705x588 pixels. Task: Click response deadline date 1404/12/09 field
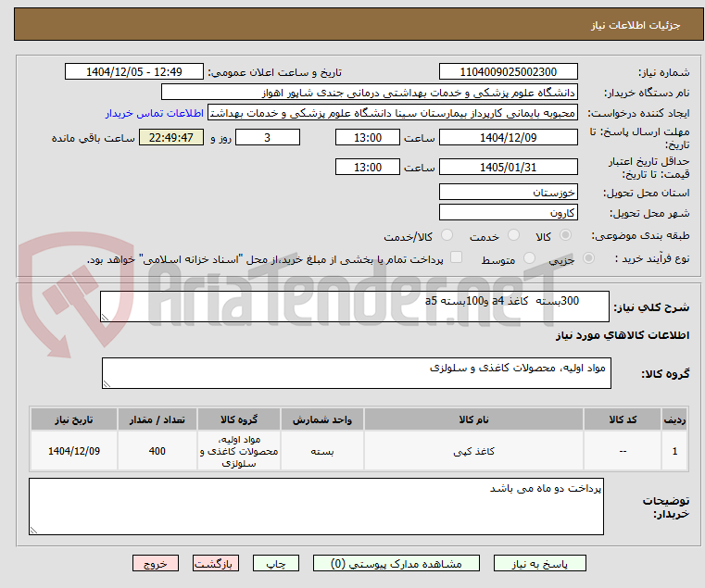(x=508, y=138)
